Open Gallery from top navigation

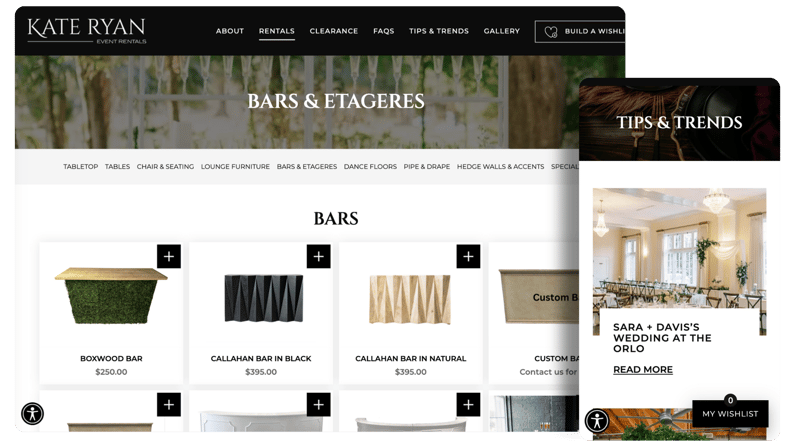coord(501,31)
